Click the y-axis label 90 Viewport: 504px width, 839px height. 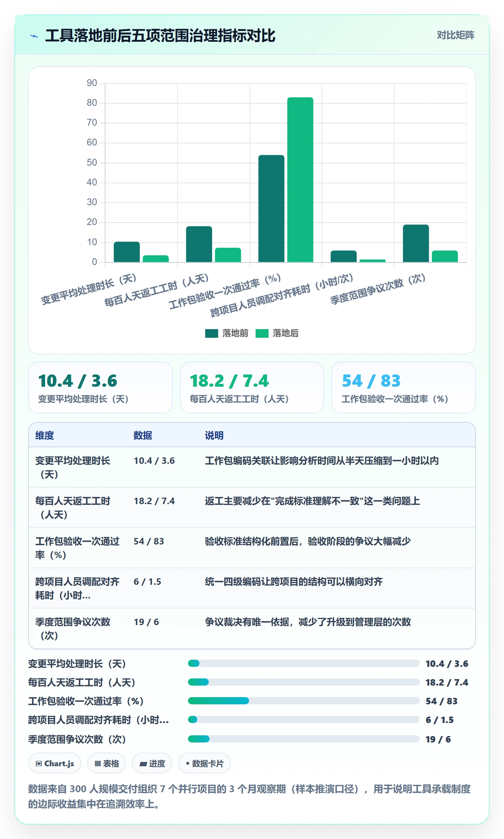[x=92, y=83]
